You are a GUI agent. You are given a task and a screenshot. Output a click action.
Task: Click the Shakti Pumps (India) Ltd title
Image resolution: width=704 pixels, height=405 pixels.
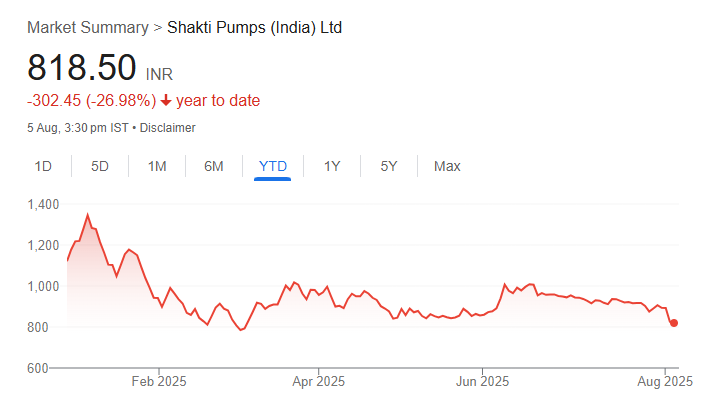click(254, 27)
